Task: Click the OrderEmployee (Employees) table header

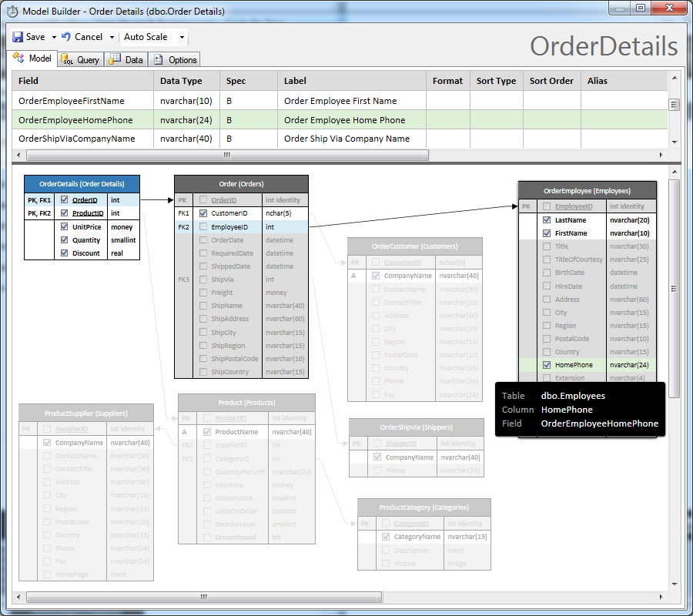Action: 587,190
